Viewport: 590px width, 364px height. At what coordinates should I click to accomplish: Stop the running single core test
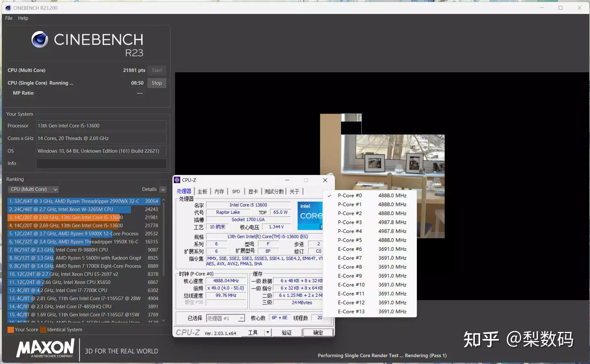click(157, 83)
